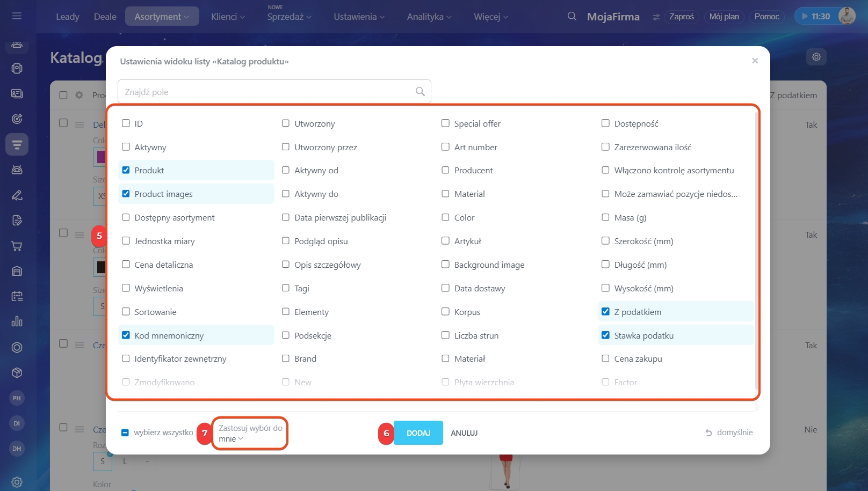Check the Utworzony field

[x=286, y=123]
